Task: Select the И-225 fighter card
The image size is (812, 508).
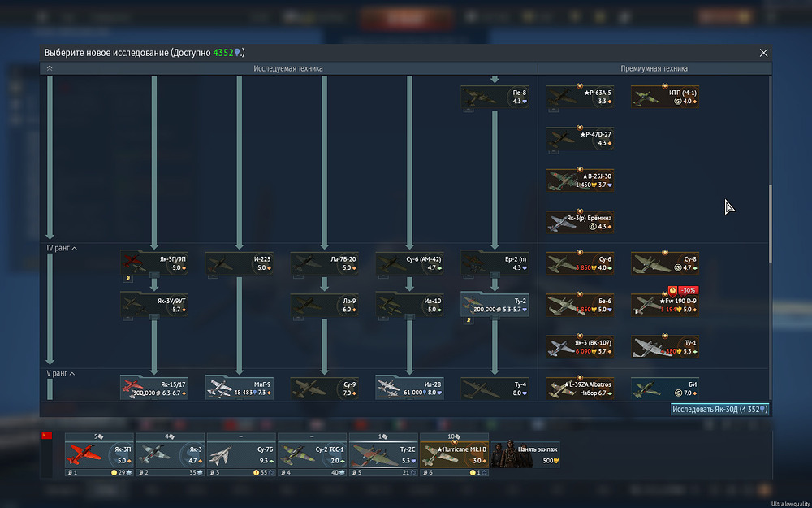Action: (x=240, y=263)
